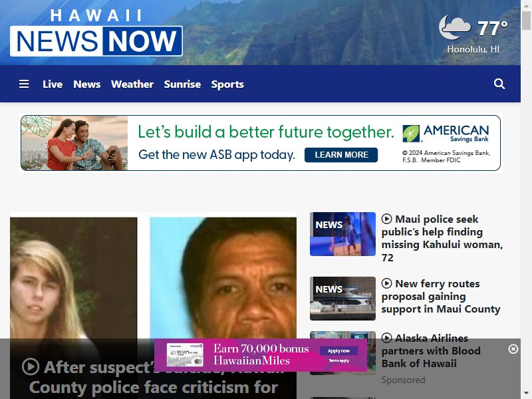532x399 pixels.
Task: Open the hamburger navigation menu
Action: (x=24, y=84)
